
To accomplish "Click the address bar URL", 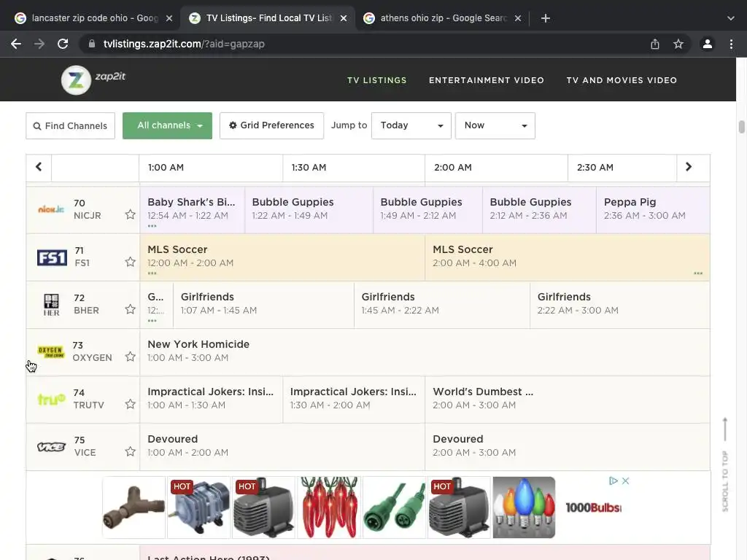I will coord(184,44).
